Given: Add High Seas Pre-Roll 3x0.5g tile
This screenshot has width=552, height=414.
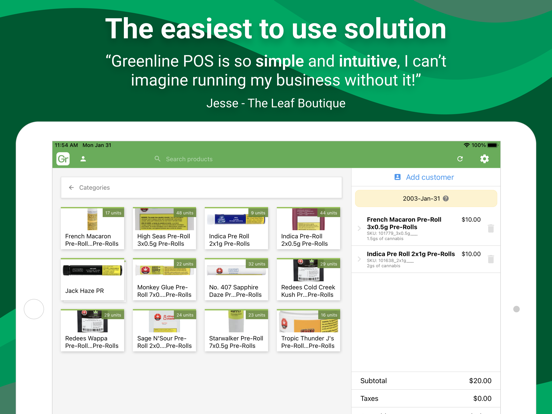Looking at the screenshot, I should pyautogui.click(x=164, y=228).
